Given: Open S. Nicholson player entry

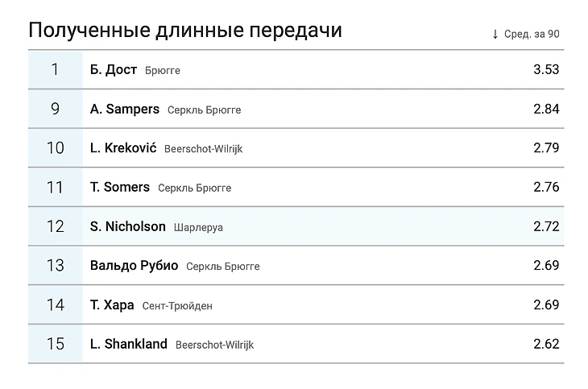Looking at the screenshot, I should (128, 227).
